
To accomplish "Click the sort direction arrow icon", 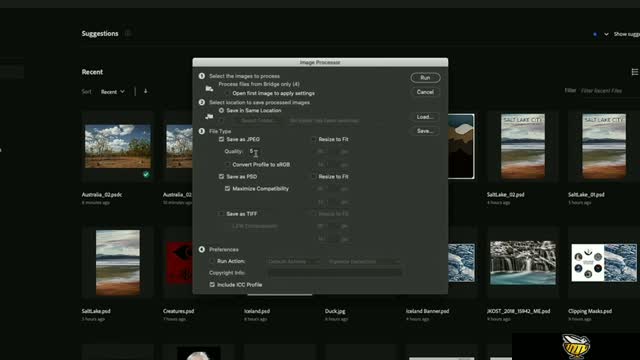I will 145,91.
